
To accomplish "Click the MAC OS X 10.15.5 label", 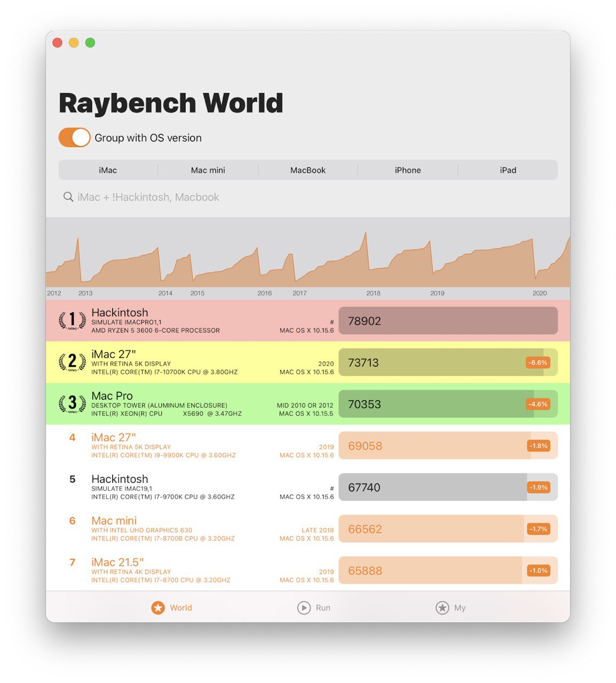I will (x=306, y=414).
